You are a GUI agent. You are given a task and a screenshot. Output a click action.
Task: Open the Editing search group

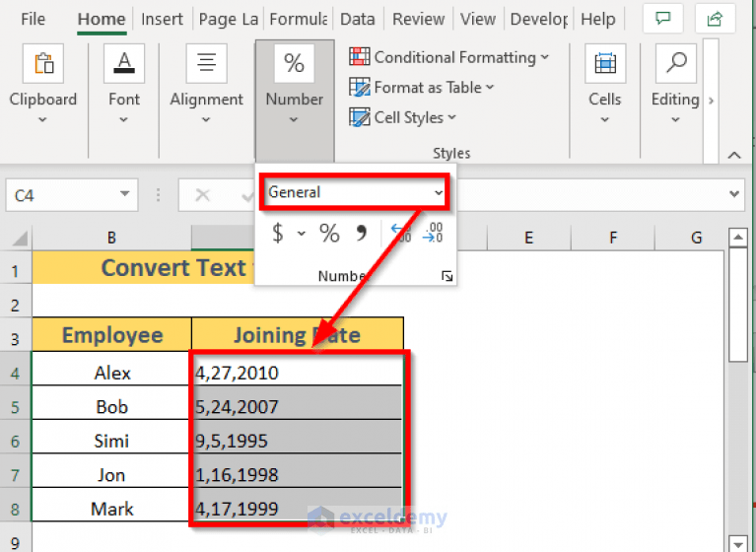(675, 85)
